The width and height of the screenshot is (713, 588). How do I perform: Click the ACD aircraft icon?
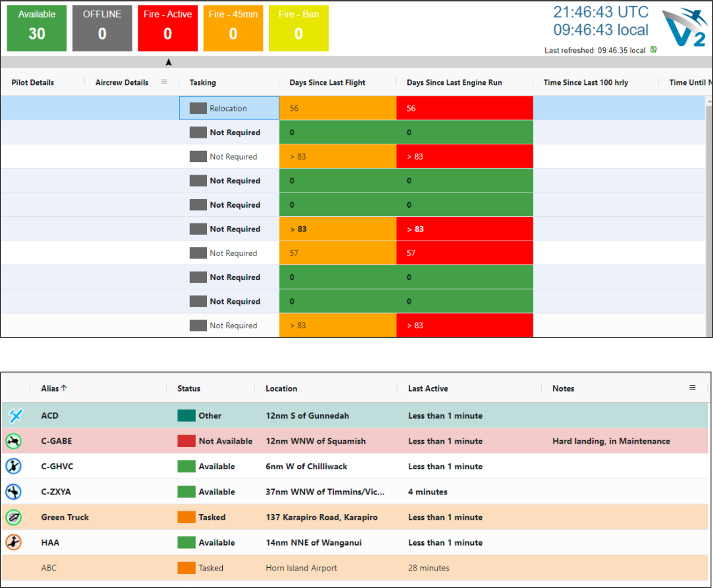click(x=15, y=416)
